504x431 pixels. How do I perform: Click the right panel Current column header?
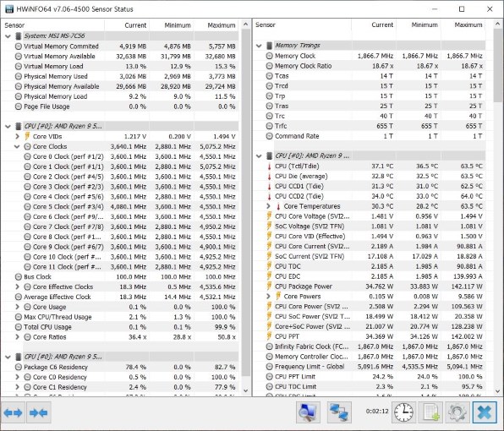click(x=374, y=25)
